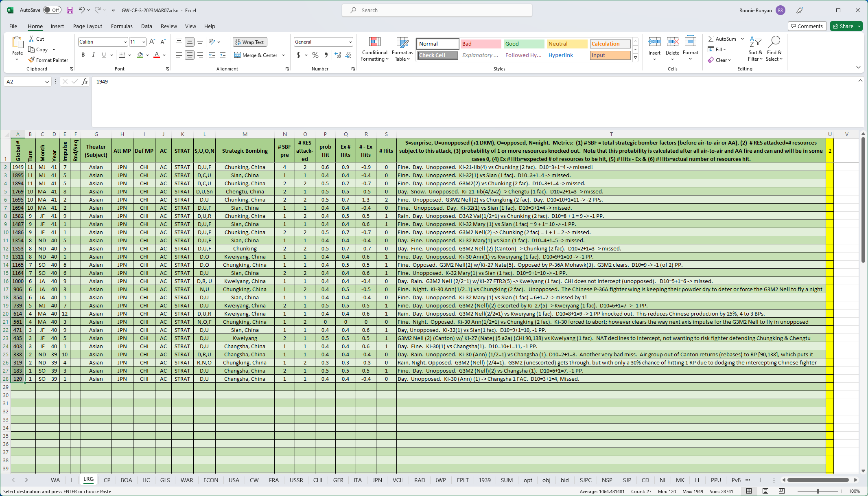This screenshot has width=868, height=496.
Task: Open the Help ribbon tab
Action: click(210, 26)
